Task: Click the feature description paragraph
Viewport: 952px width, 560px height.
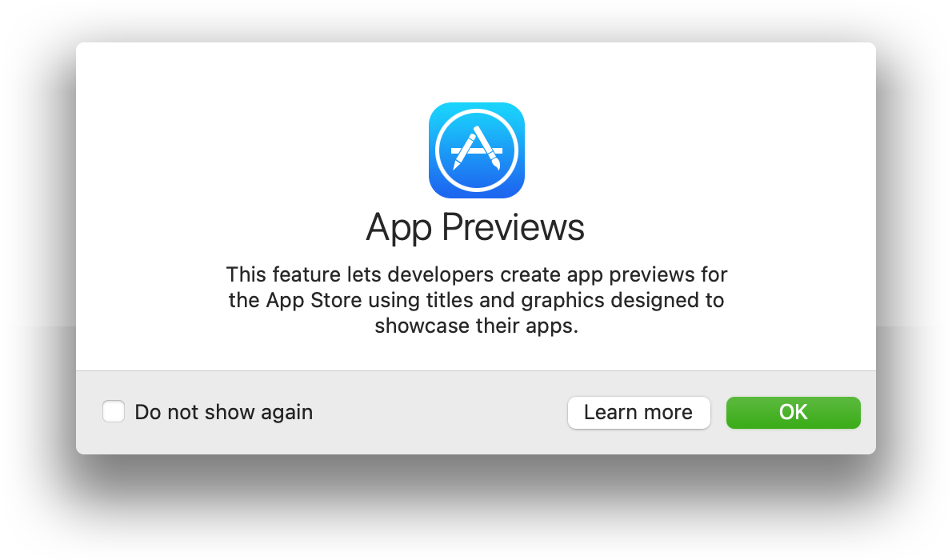Action: [477, 300]
